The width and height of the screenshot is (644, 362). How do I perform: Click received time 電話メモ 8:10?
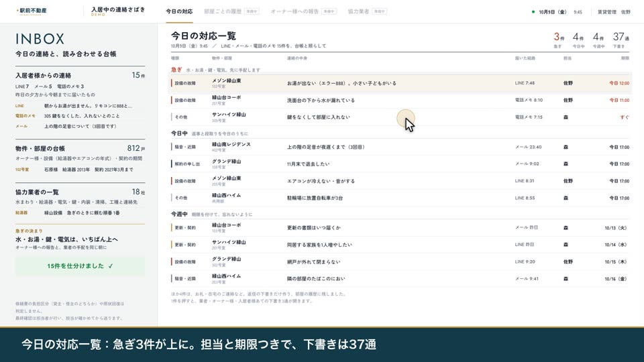529,100
